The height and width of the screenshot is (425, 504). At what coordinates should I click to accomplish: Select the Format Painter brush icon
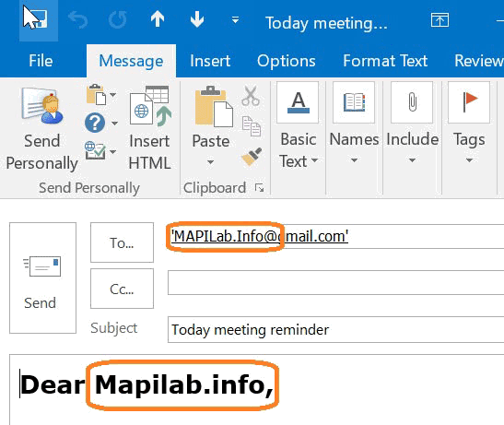tap(252, 157)
